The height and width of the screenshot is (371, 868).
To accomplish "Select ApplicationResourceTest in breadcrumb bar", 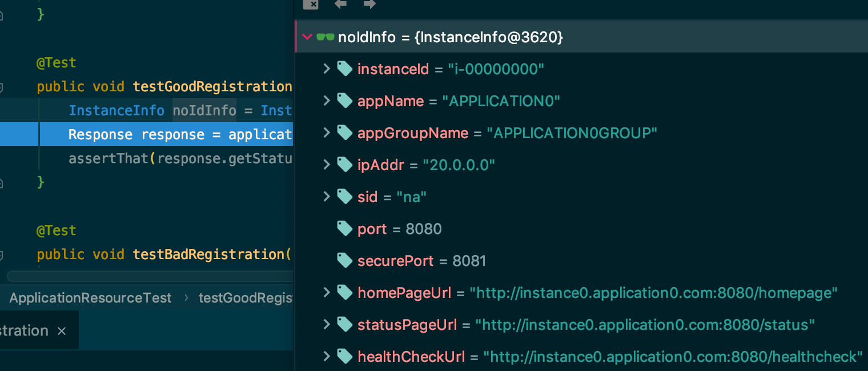I will (90, 298).
